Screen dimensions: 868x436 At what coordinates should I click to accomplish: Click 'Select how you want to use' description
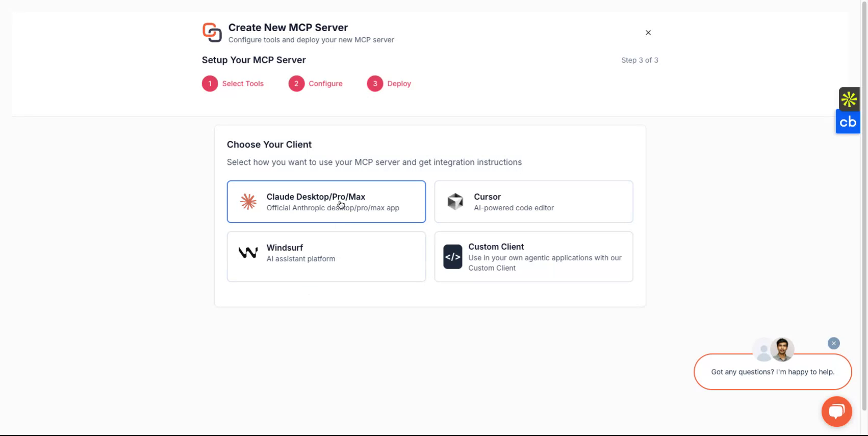(374, 162)
